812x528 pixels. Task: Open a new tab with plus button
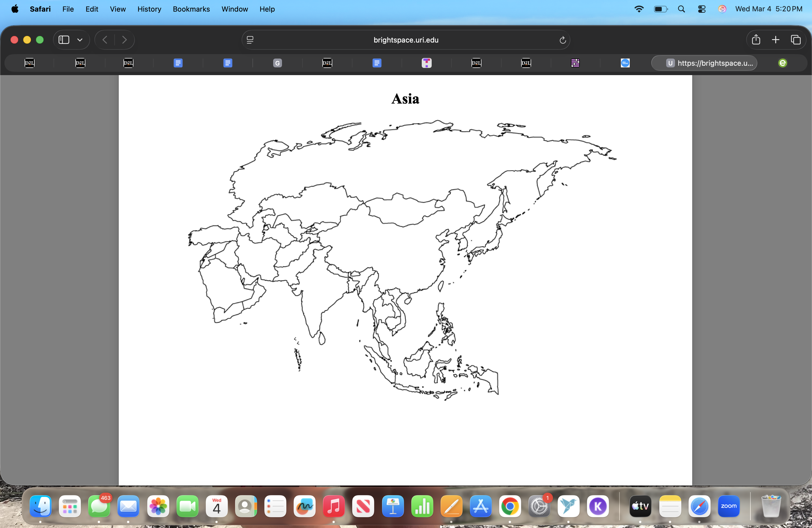(x=776, y=39)
